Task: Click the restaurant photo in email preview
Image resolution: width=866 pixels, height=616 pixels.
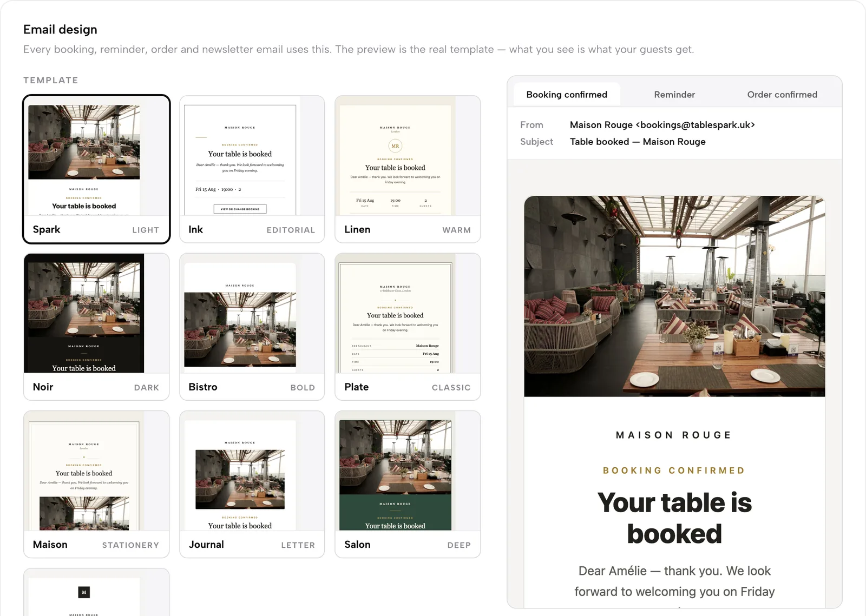Action: [674, 296]
